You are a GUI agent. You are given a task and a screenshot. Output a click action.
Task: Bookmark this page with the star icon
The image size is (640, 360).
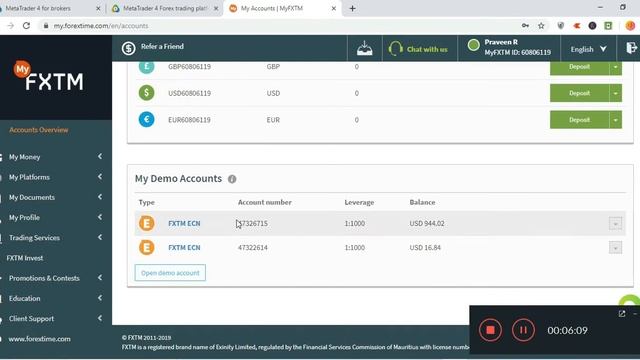point(541,26)
